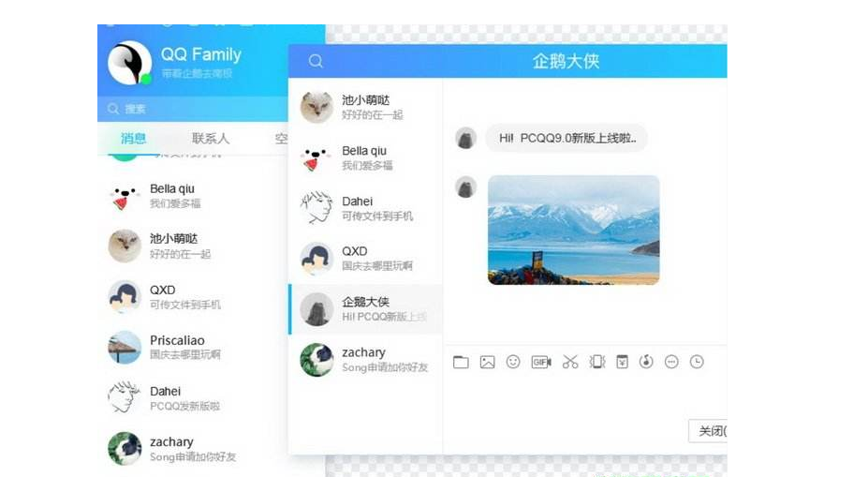Open the folder icon in chat toolbar

[461, 363]
